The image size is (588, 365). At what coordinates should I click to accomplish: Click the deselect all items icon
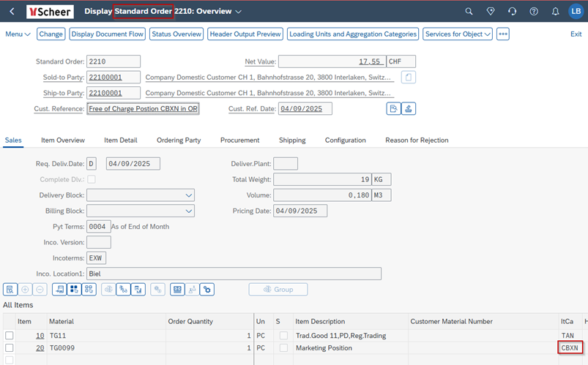89,290
